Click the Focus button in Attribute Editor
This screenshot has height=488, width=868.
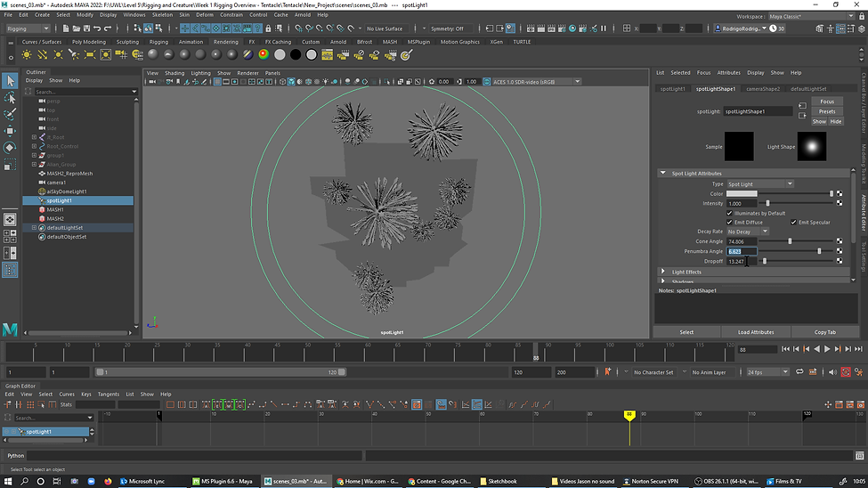point(827,102)
